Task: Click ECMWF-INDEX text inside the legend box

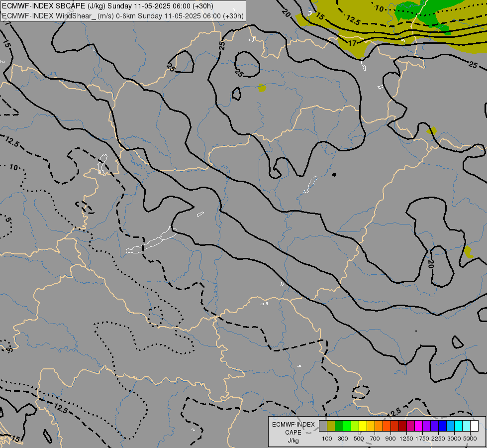Action: [293, 425]
